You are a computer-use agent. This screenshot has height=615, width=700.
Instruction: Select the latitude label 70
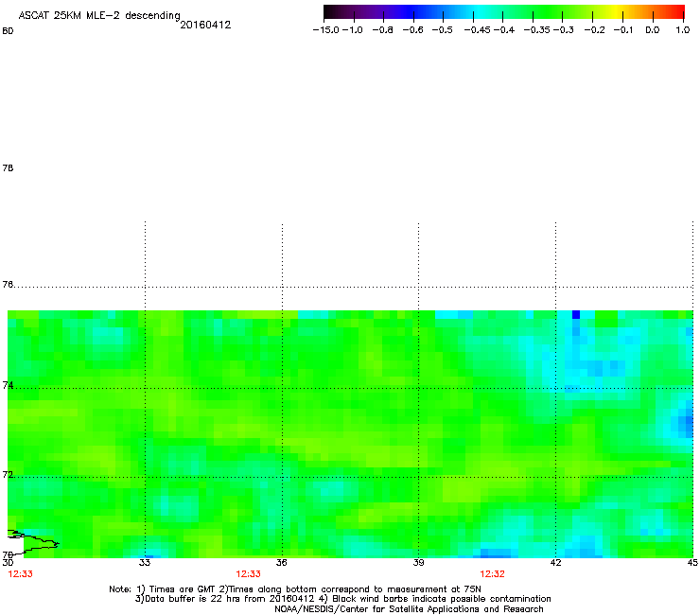(x=8, y=554)
